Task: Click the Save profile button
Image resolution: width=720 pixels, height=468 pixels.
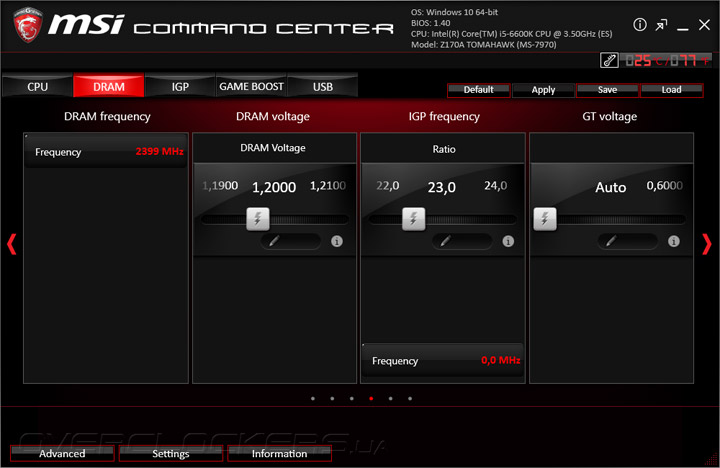Action: (x=607, y=90)
